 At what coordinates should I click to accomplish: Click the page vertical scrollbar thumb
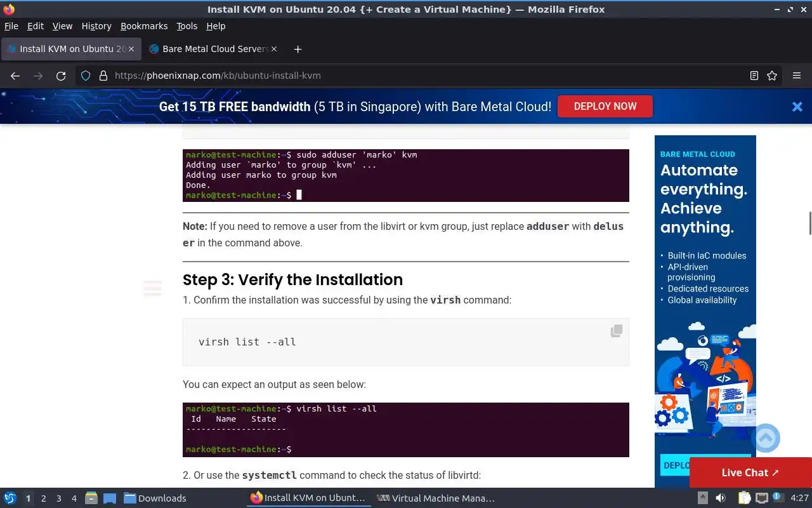(x=809, y=223)
